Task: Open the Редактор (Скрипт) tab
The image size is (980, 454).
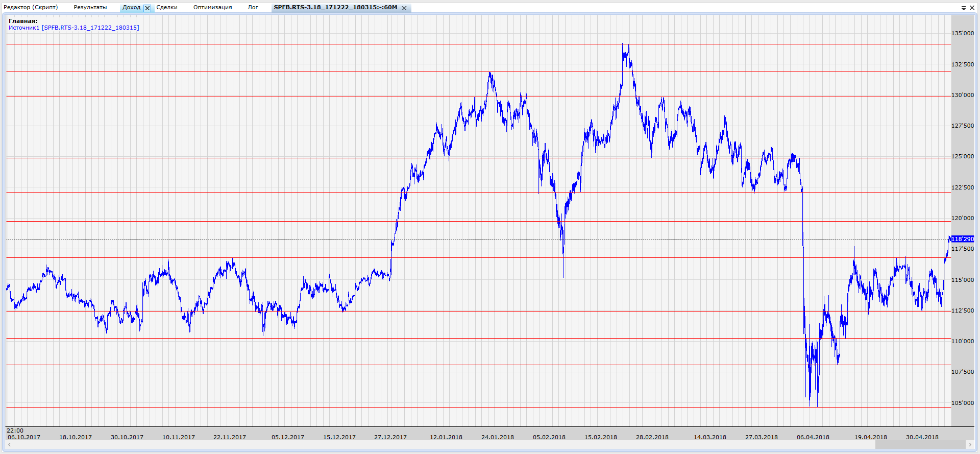Action: click(31, 7)
